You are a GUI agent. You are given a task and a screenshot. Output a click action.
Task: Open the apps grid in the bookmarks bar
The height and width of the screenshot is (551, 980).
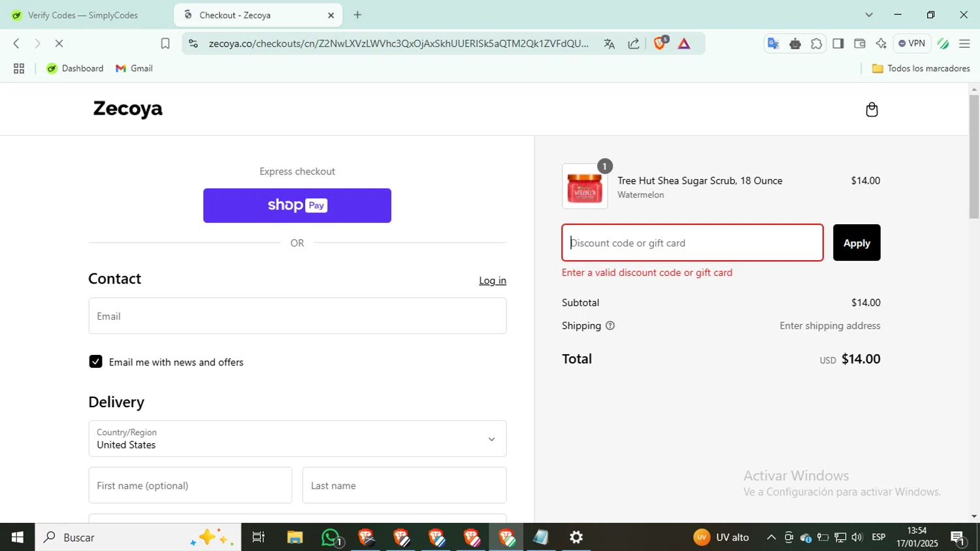[19, 69]
